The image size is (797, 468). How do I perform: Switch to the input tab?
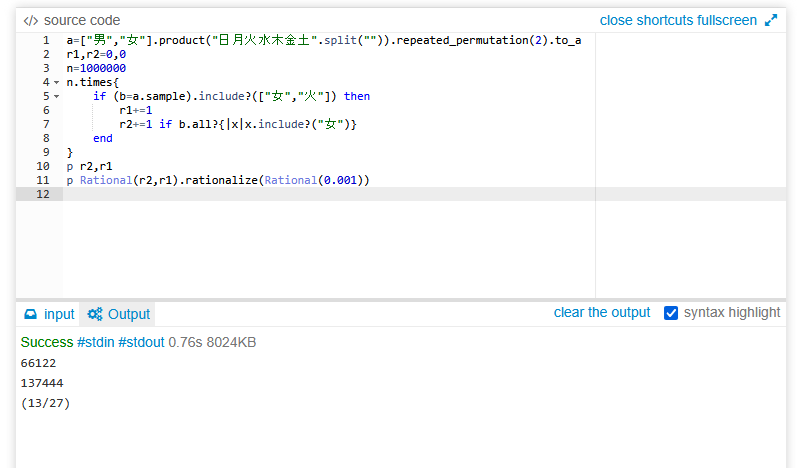49,314
